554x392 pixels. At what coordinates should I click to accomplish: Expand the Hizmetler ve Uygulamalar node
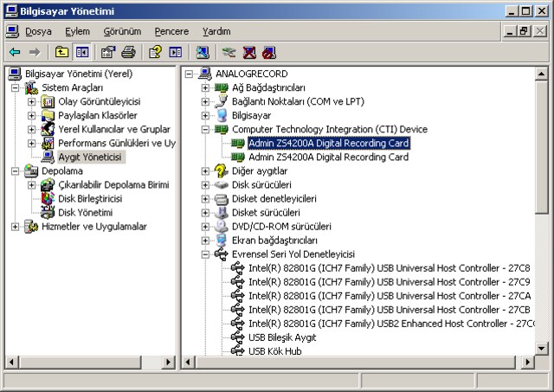pyautogui.click(x=15, y=227)
